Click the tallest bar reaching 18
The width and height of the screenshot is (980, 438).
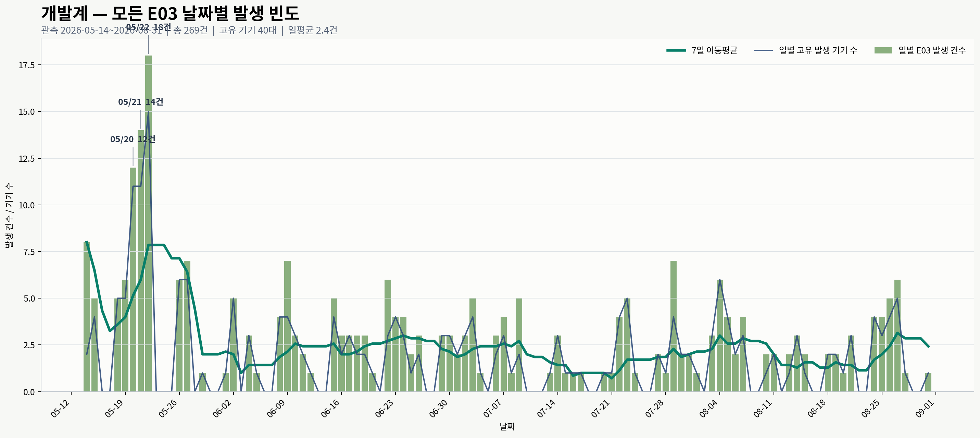pyautogui.click(x=148, y=223)
